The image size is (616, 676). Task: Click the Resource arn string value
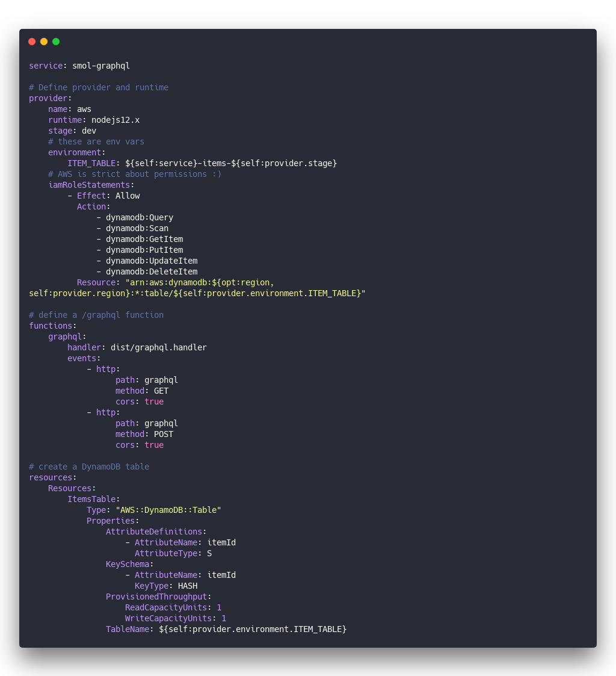coord(197,288)
